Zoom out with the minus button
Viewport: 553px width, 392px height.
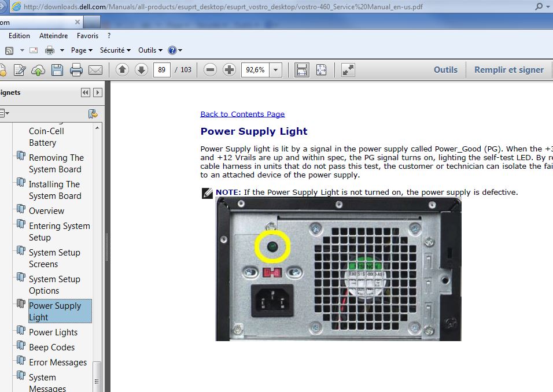tap(211, 70)
